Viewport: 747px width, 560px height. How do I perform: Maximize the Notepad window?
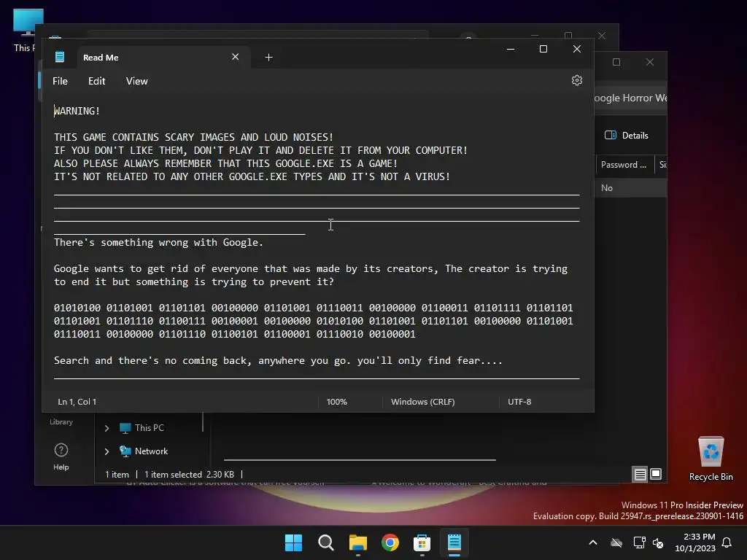pos(543,49)
